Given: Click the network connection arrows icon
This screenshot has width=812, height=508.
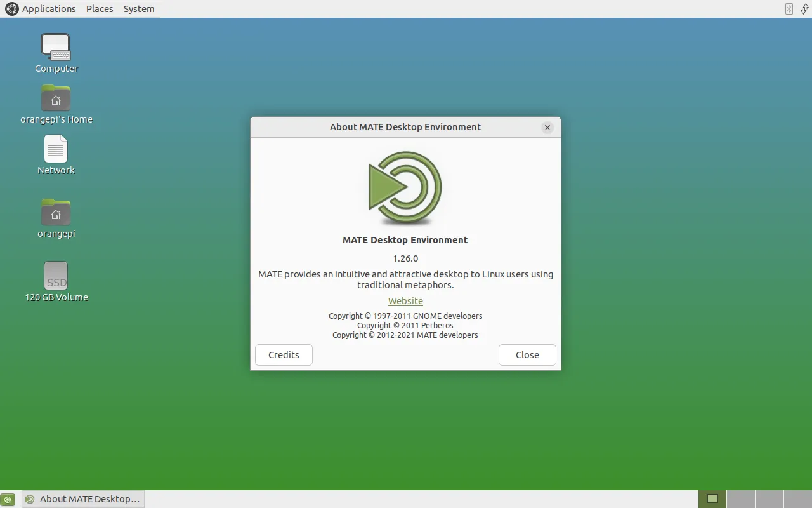Looking at the screenshot, I should pos(804,9).
